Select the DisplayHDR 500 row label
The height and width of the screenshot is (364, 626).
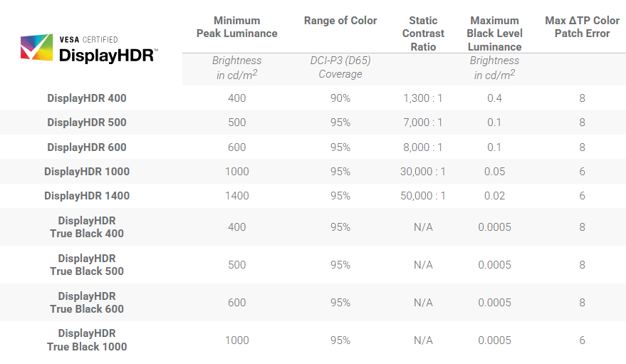tap(87, 123)
